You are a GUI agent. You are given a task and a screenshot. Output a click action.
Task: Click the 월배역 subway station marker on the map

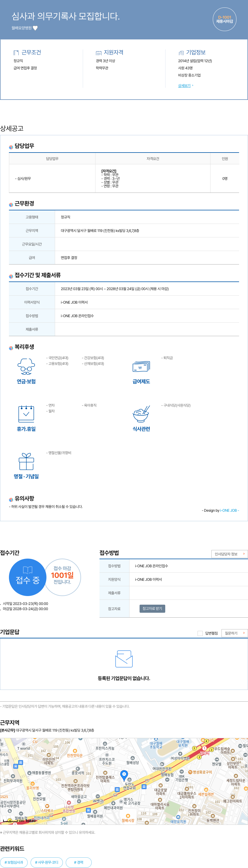click(x=204, y=748)
